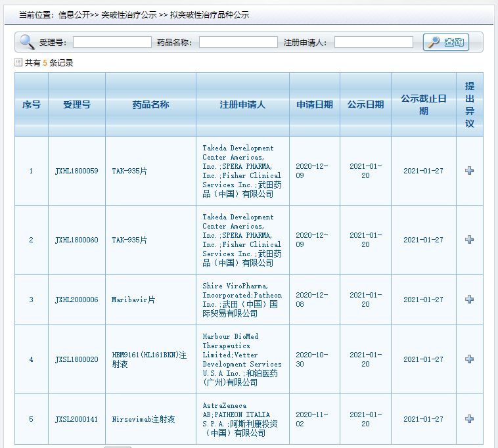Click the Takeda applicant cell in row 1
498x448 pixels.
tap(242, 171)
